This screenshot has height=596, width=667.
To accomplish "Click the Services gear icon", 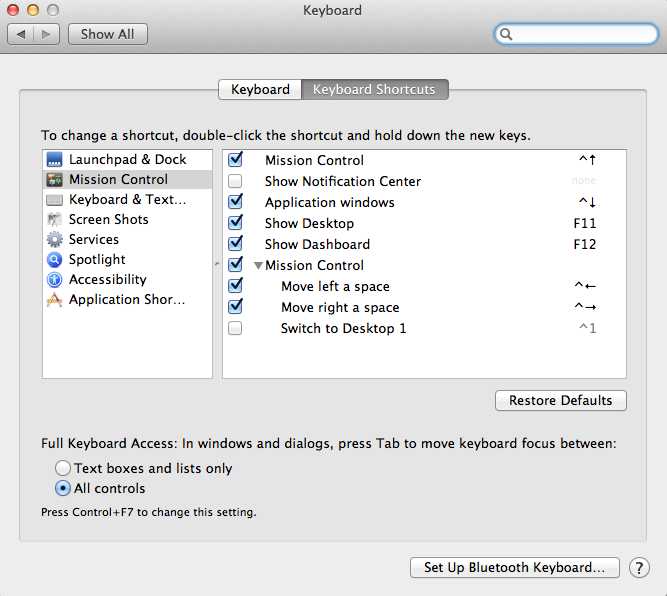I will pyautogui.click(x=54, y=240).
